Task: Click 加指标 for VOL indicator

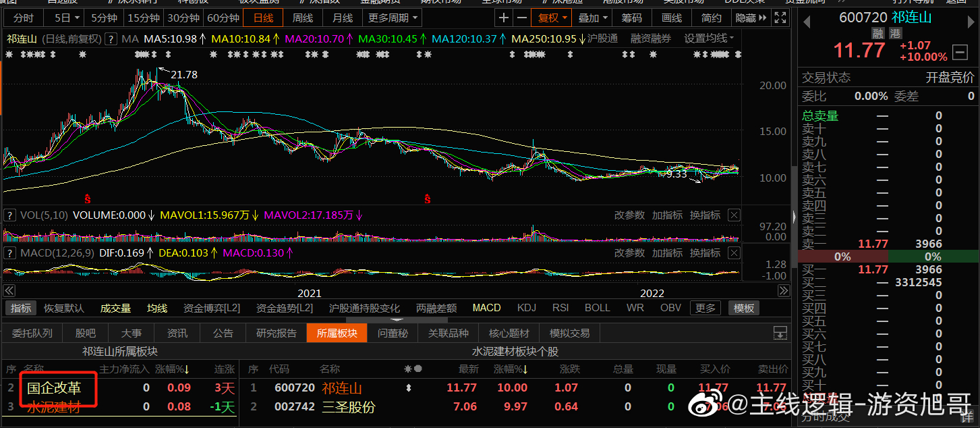Action: point(667,215)
